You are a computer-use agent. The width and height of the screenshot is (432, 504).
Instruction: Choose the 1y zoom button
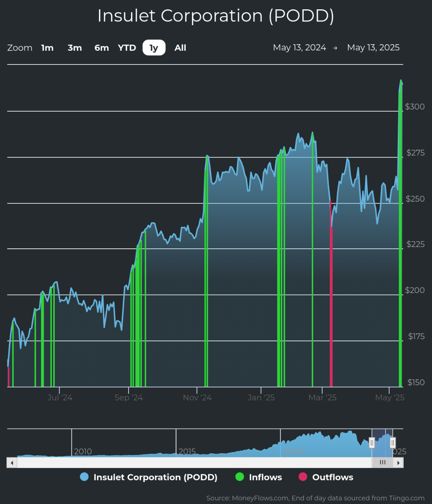[x=154, y=48]
